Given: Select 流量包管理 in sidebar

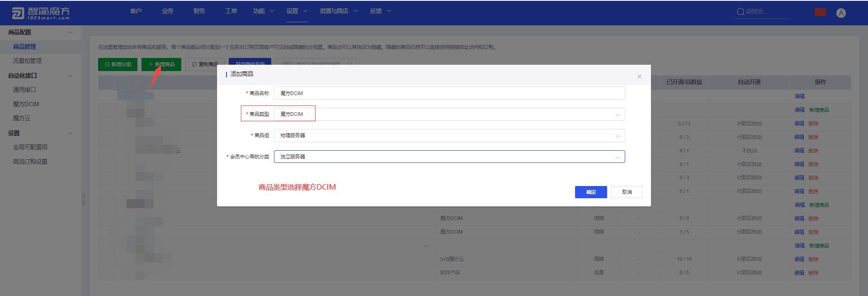Looking at the screenshot, I should [x=27, y=61].
